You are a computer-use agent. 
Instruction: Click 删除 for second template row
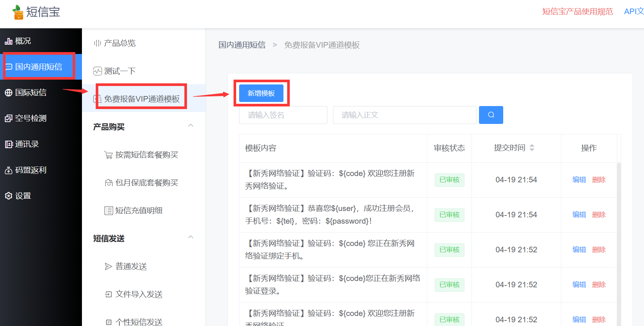pyautogui.click(x=599, y=215)
